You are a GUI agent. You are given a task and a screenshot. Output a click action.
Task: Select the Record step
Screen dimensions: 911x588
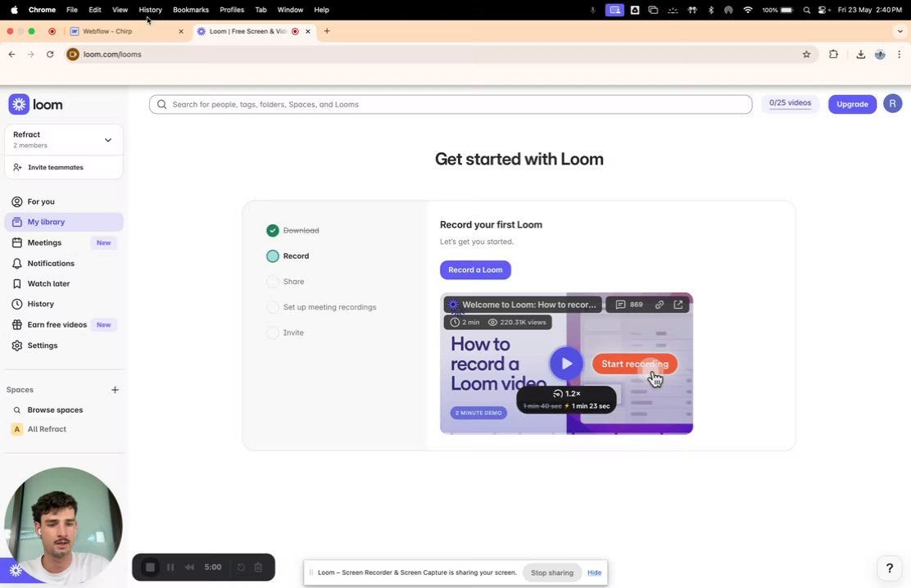(288, 256)
